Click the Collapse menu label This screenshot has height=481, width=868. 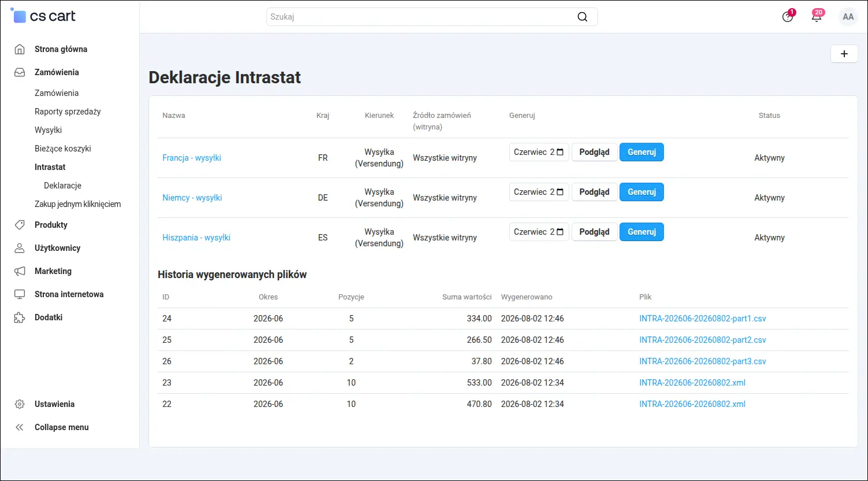(62, 427)
